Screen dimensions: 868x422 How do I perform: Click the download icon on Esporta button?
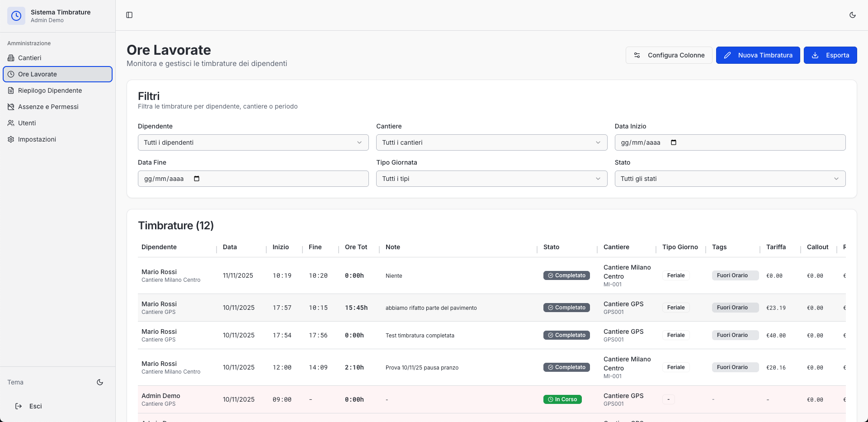[x=815, y=55]
